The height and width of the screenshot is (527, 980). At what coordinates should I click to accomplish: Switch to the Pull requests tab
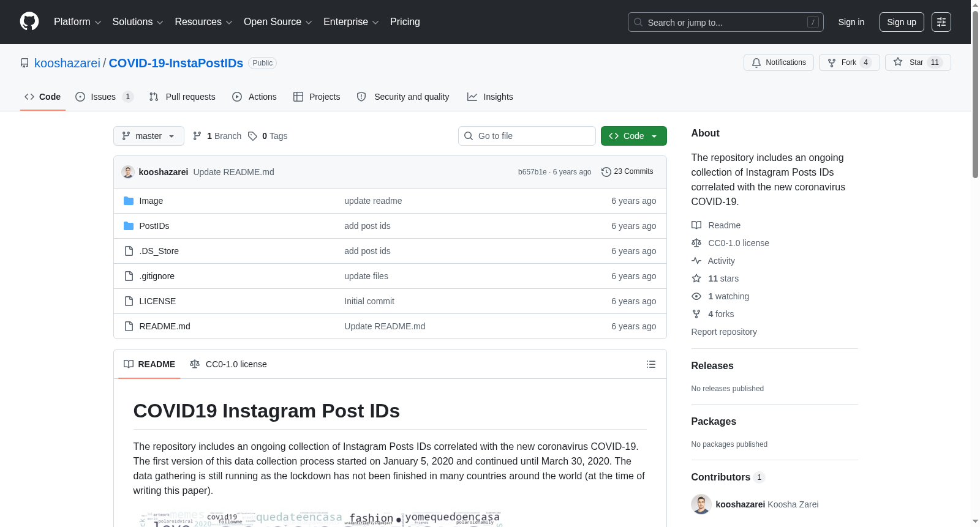point(183,97)
